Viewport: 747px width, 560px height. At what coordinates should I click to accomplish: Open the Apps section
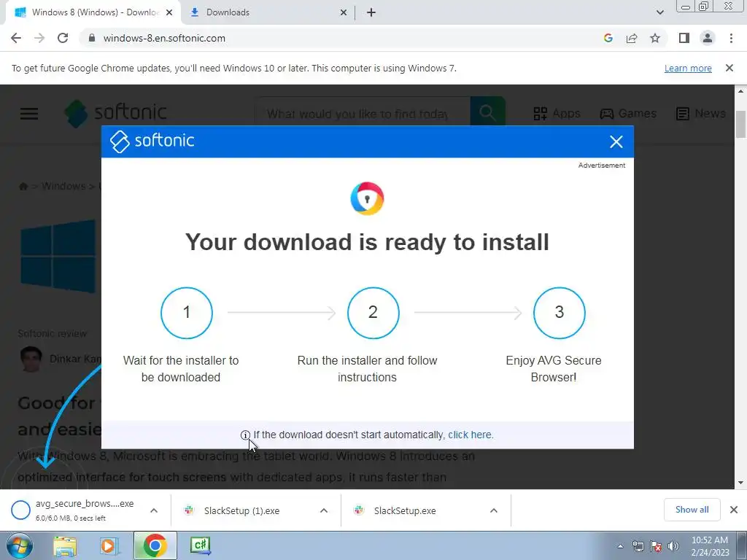coord(557,113)
